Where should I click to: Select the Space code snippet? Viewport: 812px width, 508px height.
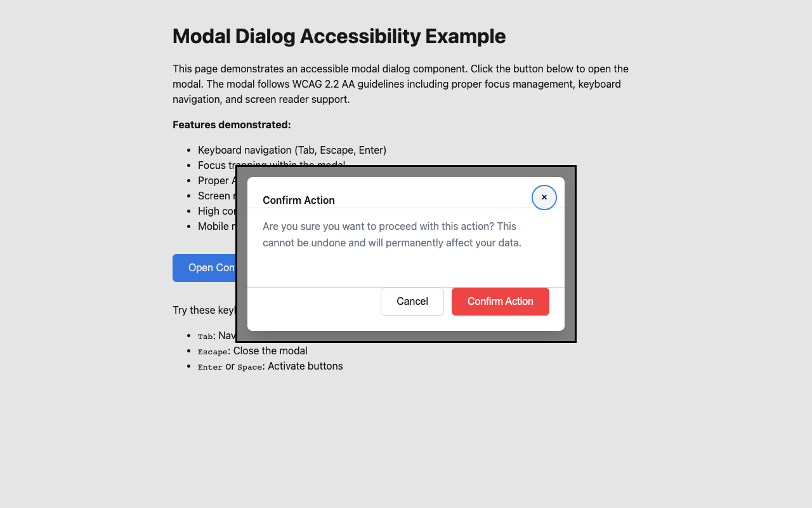(x=250, y=366)
